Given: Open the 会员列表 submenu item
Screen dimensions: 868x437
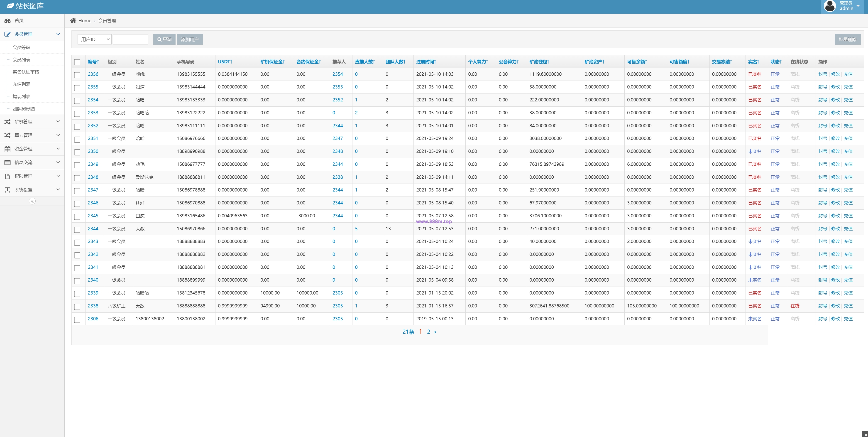Looking at the screenshot, I should pos(22,60).
